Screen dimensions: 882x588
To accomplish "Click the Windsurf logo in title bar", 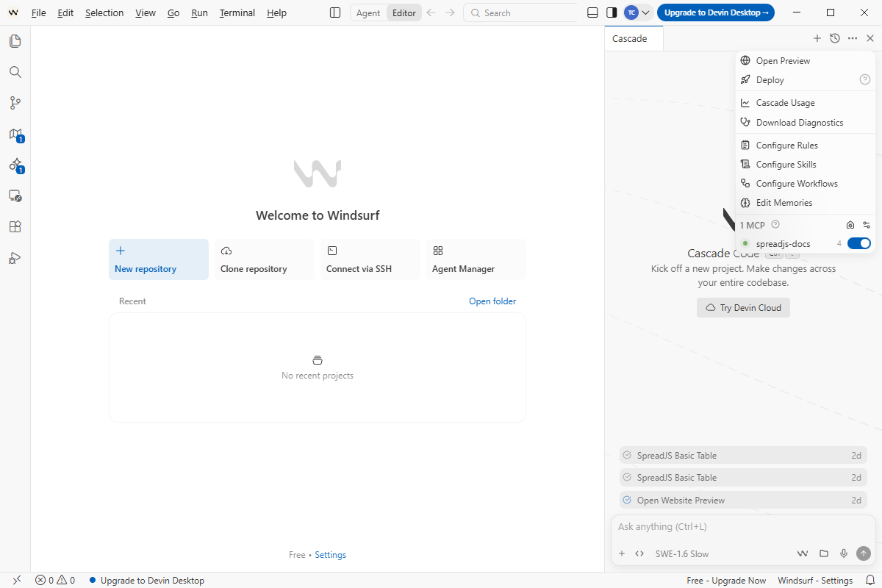I will pyautogui.click(x=13, y=12).
